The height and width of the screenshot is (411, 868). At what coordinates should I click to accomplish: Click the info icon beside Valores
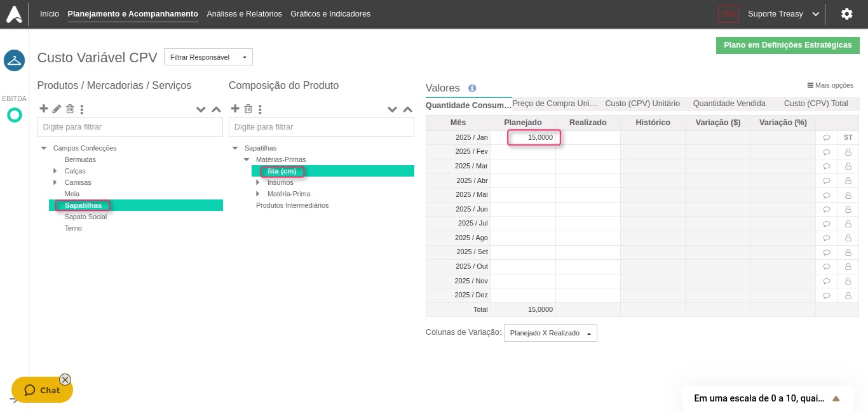472,88
